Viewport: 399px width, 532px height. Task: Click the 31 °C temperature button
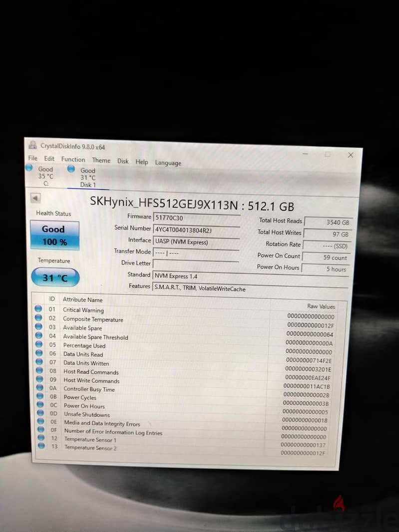55,277
